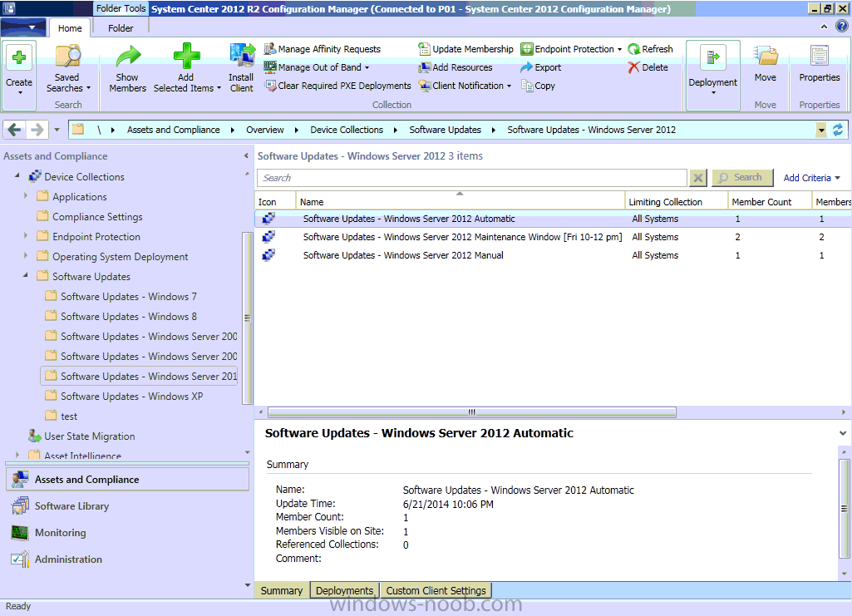Image resolution: width=852 pixels, height=616 pixels.
Task: Open User State Migration node
Action: click(81, 436)
